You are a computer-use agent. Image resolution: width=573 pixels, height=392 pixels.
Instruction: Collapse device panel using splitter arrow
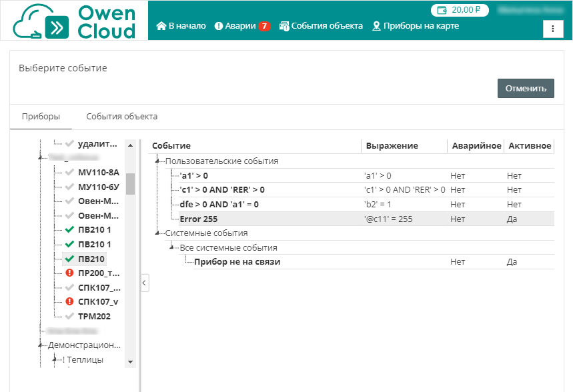click(x=145, y=283)
